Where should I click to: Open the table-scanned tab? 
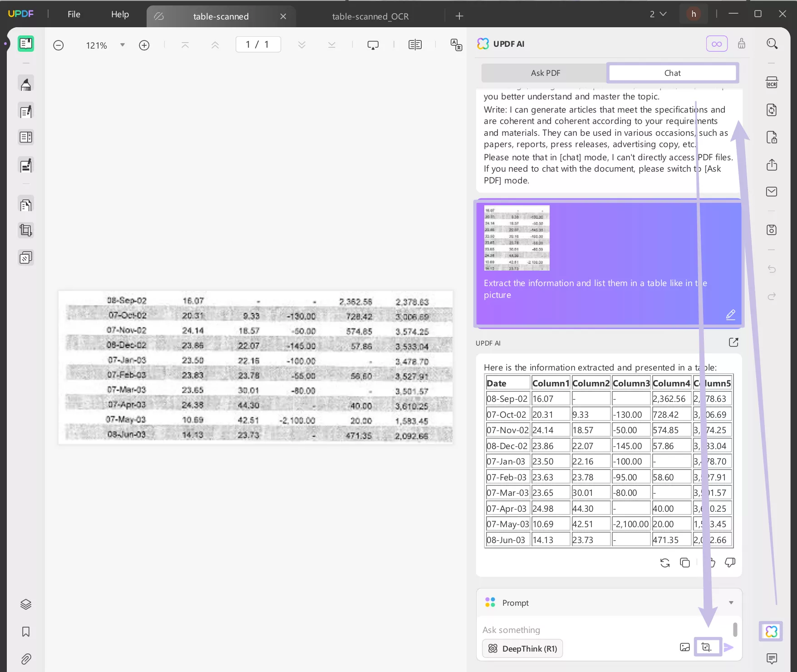(221, 16)
